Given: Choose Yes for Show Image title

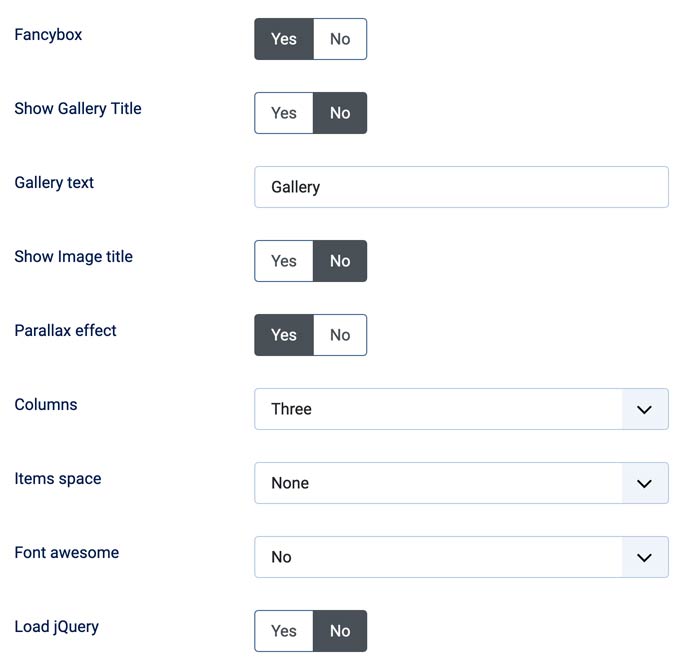Looking at the screenshot, I should click(284, 261).
